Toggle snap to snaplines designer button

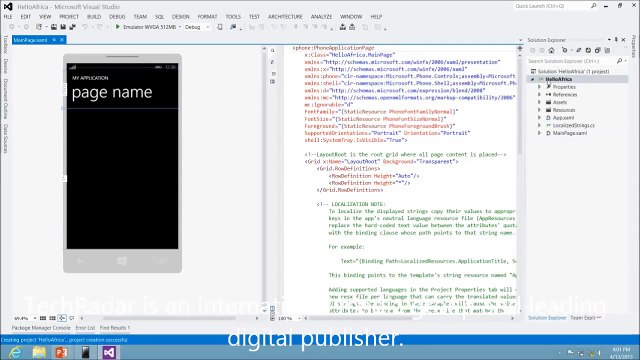click(62, 318)
